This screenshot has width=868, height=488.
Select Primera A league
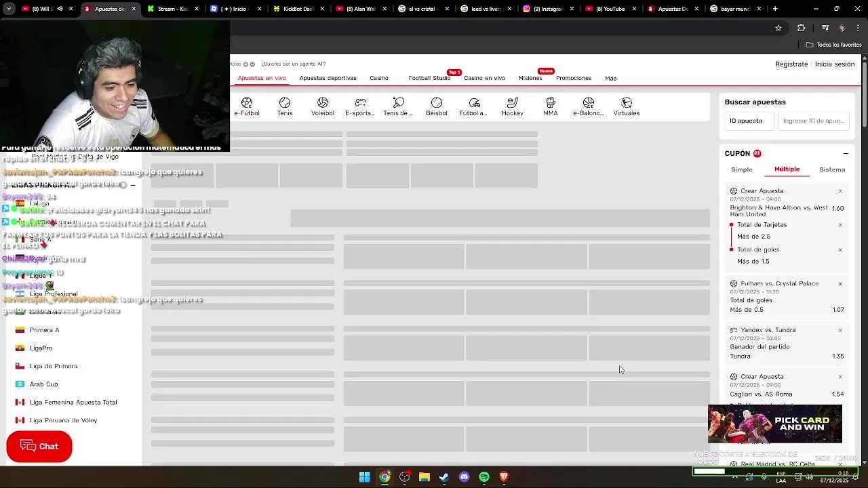click(44, 330)
